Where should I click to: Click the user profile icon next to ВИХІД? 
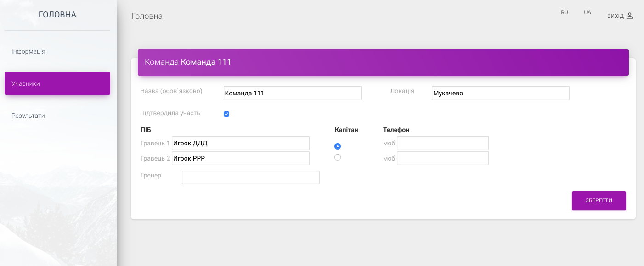630,16
